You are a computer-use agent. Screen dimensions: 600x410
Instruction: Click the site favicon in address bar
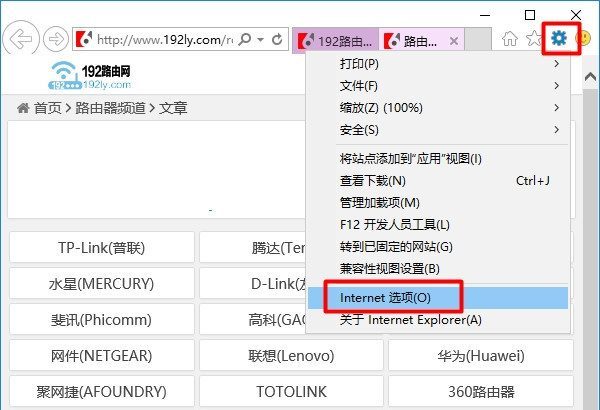tap(84, 39)
